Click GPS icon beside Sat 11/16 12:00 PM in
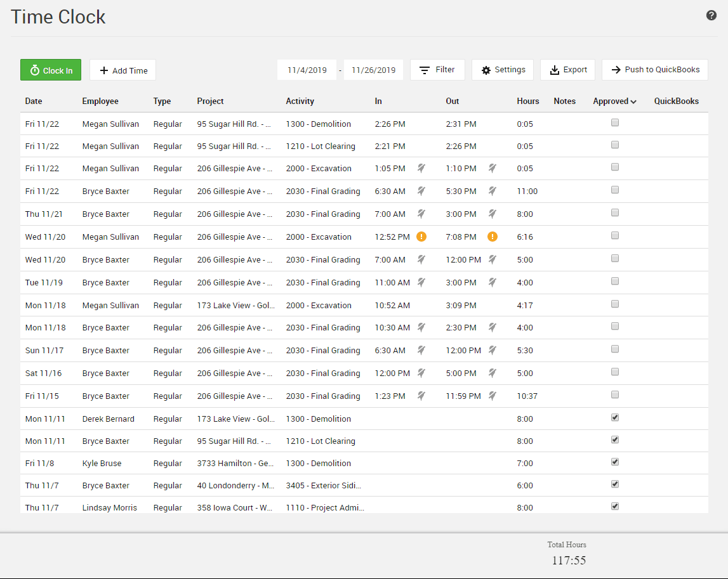Viewport: 728px width, 579px height. (x=421, y=372)
